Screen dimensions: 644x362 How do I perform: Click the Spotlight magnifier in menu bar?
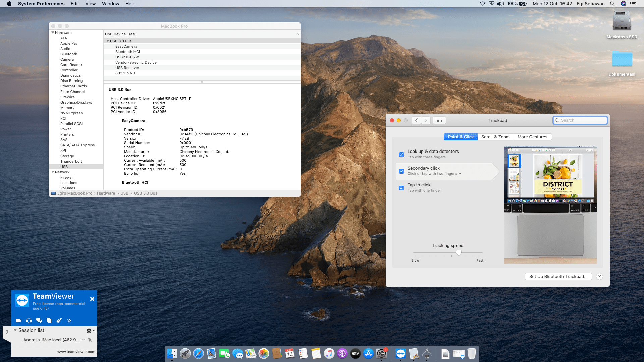click(612, 4)
